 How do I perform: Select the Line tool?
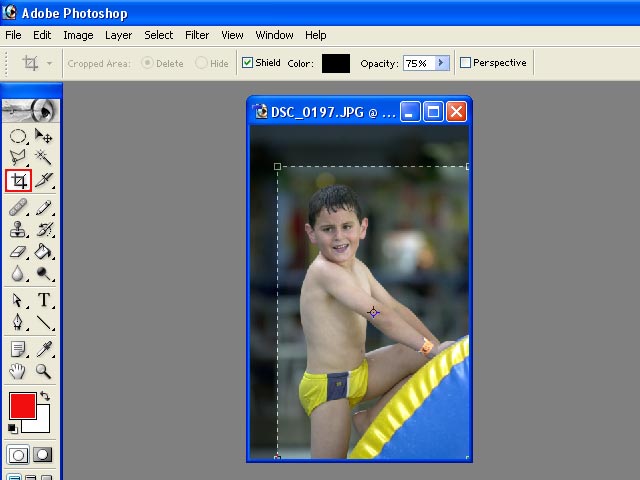[43, 322]
